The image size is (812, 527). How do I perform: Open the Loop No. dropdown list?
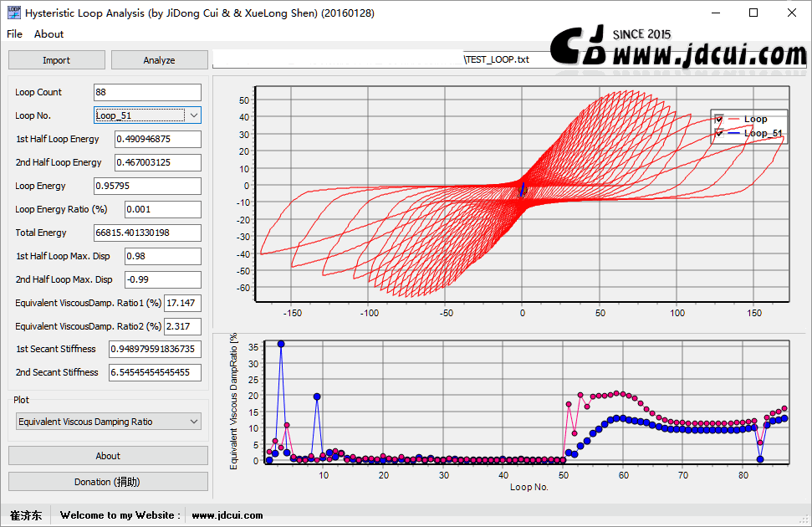(194, 115)
